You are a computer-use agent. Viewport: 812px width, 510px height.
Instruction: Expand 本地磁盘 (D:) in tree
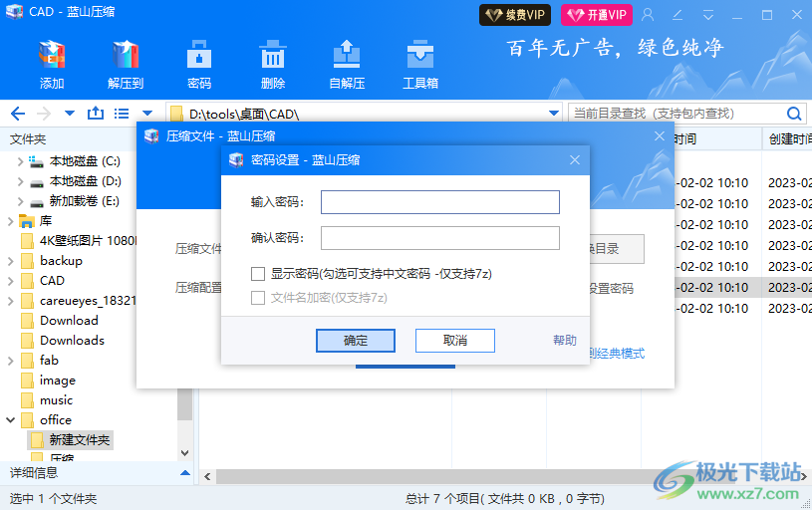20,181
